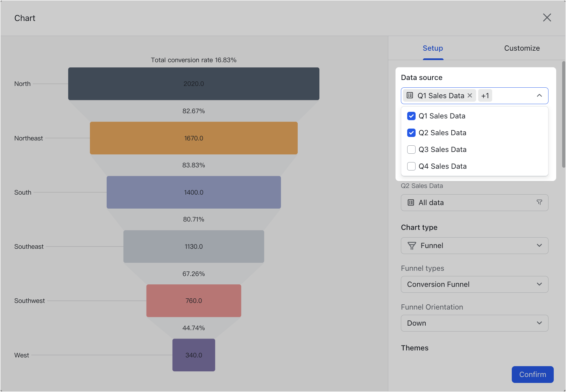Close the Chart dialog
566x392 pixels.
click(547, 17)
